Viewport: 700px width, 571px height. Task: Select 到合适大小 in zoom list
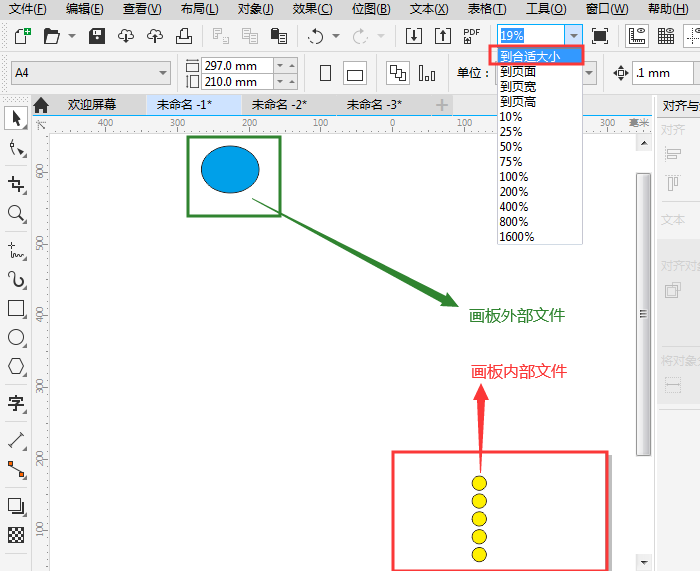(x=540, y=56)
